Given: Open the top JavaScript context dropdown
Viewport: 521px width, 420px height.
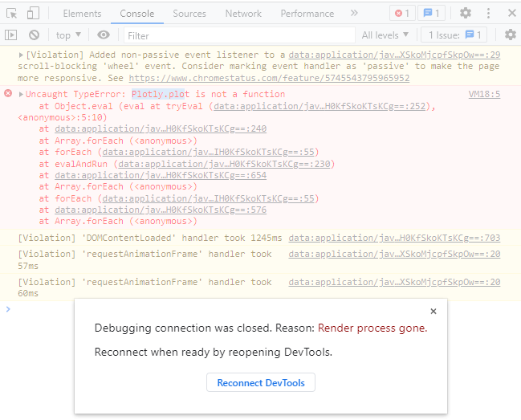Looking at the screenshot, I should pos(68,35).
